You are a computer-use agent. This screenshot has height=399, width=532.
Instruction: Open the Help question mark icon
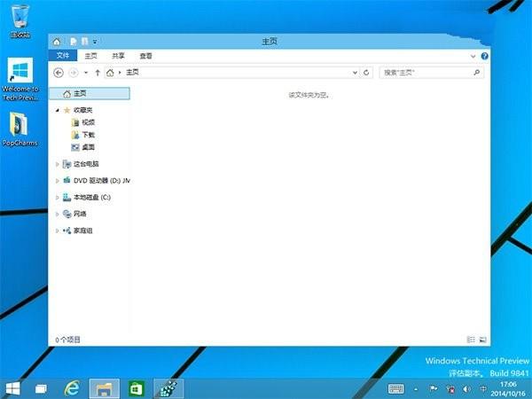pos(485,55)
